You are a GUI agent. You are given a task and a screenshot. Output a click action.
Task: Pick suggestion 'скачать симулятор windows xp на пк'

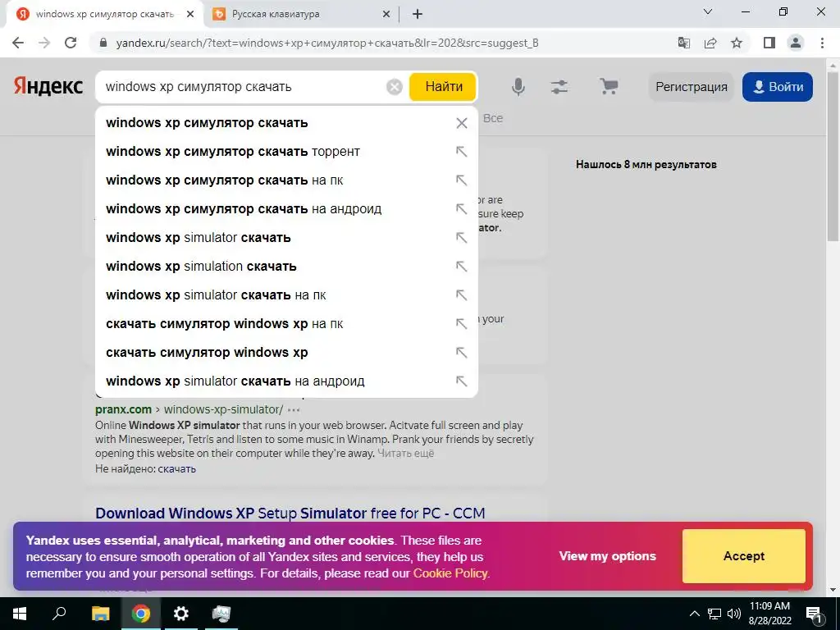[x=286, y=323]
